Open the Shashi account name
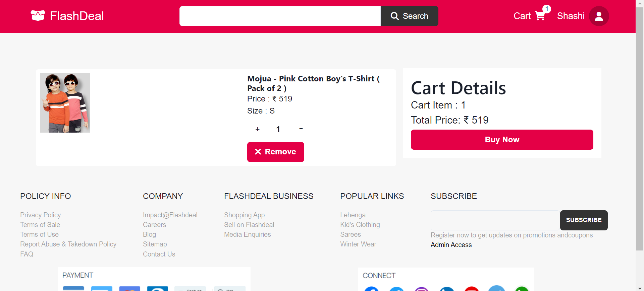Screen dimensions: 644x291 click(571, 16)
